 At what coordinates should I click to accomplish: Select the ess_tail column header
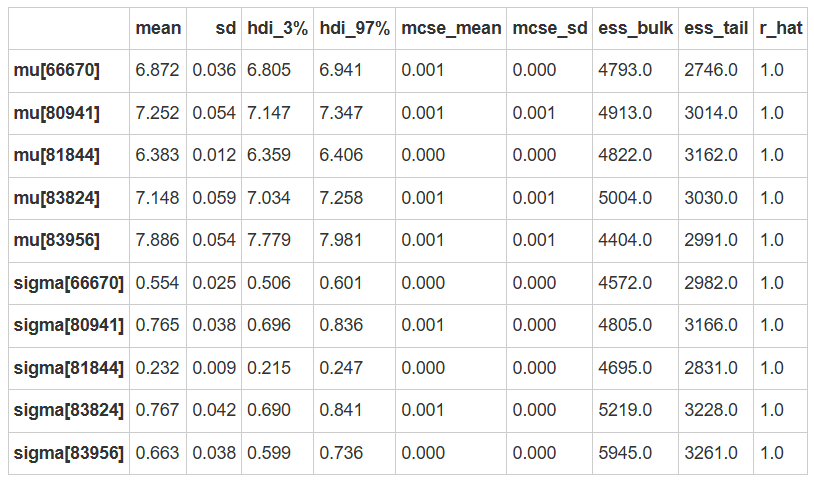[x=716, y=28]
